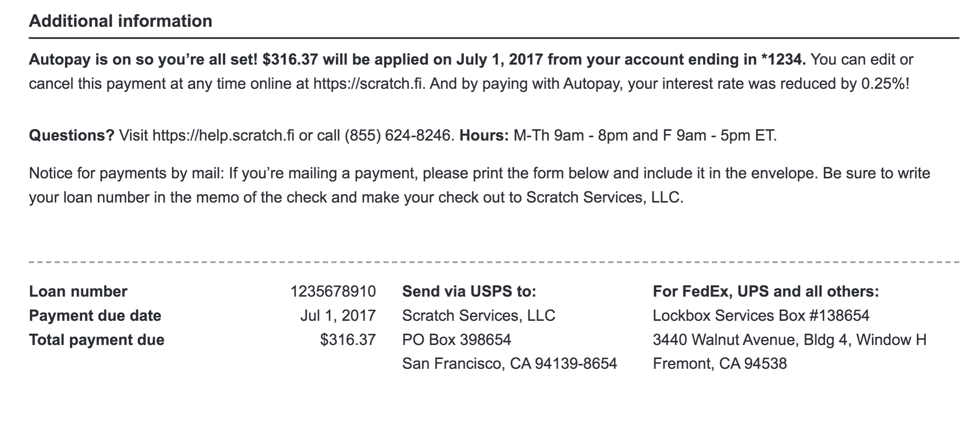Viewport: 980px width, 427px height.
Task: Click the "Loan number" label
Action: point(78,291)
